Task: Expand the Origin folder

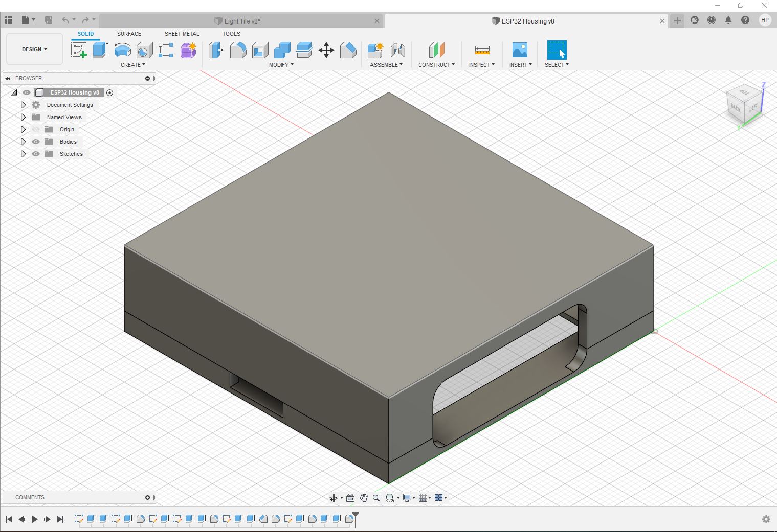Action: click(x=23, y=129)
